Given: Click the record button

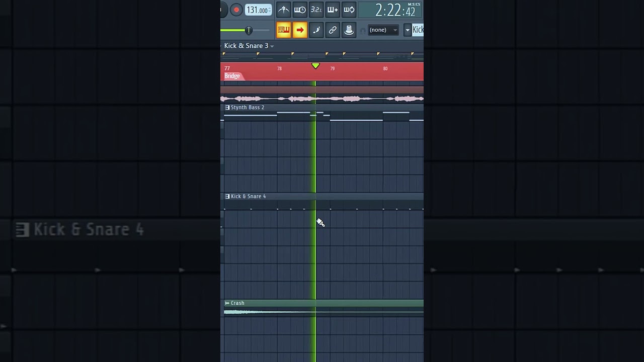Looking at the screenshot, I should (x=236, y=10).
